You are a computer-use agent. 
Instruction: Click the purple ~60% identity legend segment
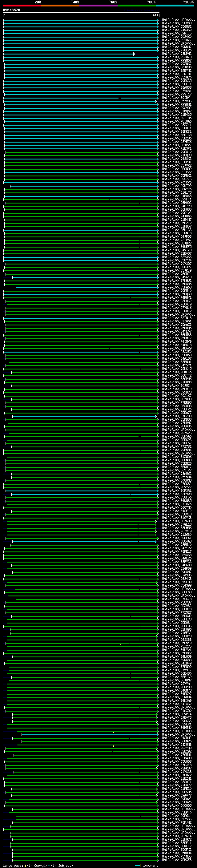coord(98,6)
